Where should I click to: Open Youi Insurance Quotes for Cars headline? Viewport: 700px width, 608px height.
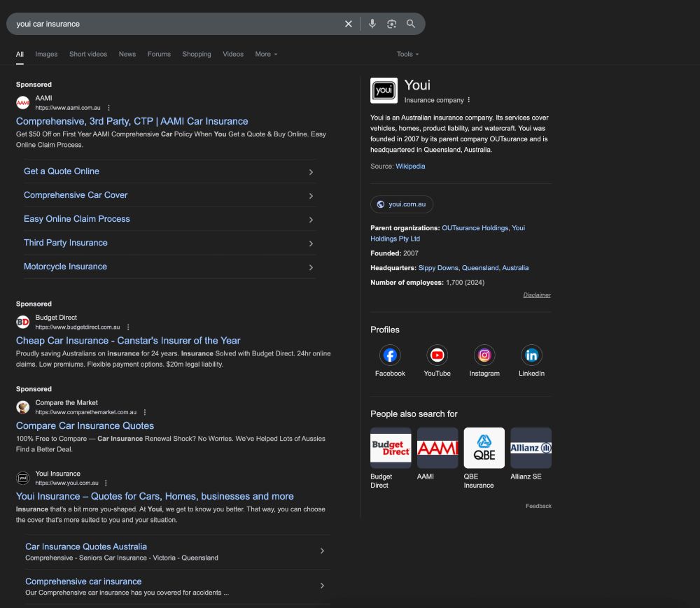coord(155,497)
